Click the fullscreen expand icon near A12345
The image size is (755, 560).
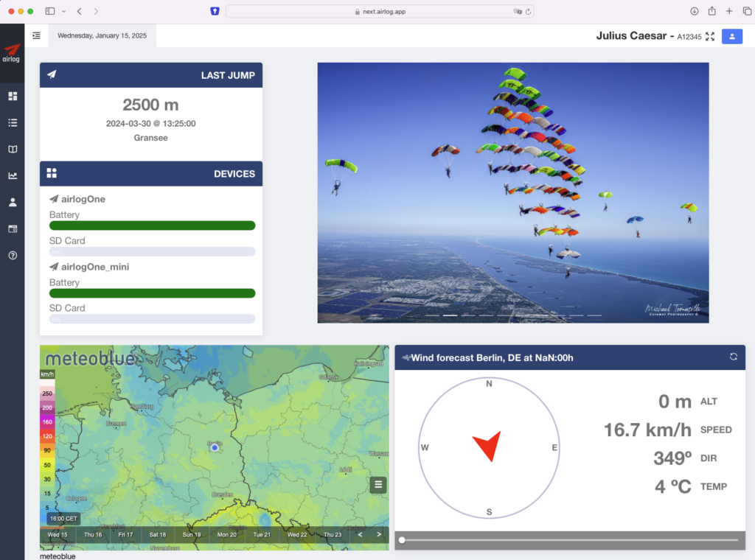coord(710,37)
